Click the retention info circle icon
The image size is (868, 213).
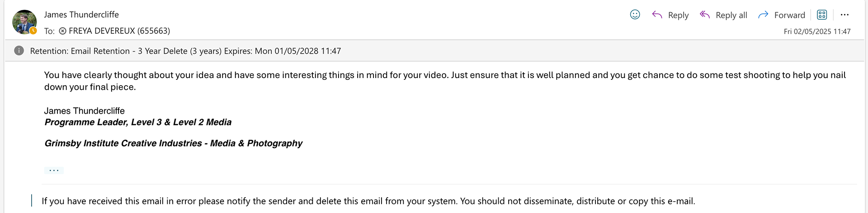click(x=19, y=51)
